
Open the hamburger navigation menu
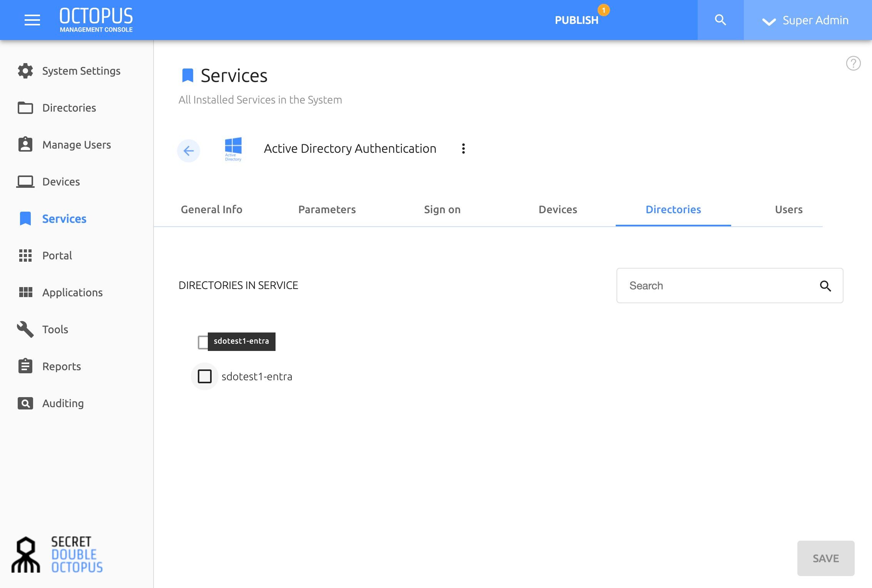32,20
